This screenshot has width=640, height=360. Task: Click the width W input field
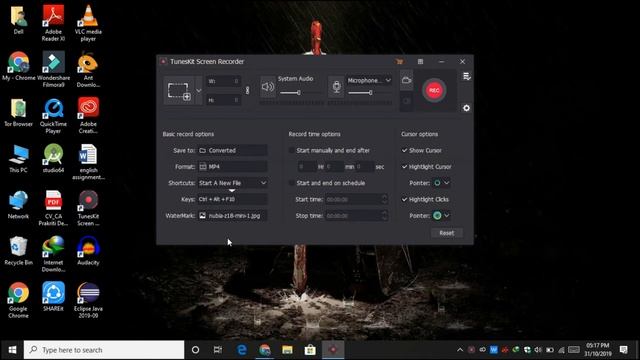[x=223, y=81]
